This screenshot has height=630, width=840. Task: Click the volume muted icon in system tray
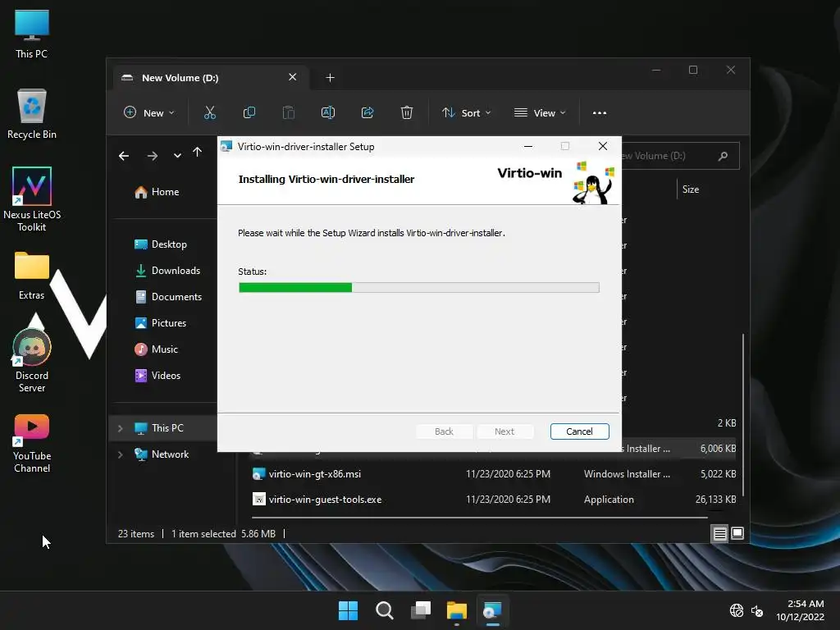[x=757, y=610]
